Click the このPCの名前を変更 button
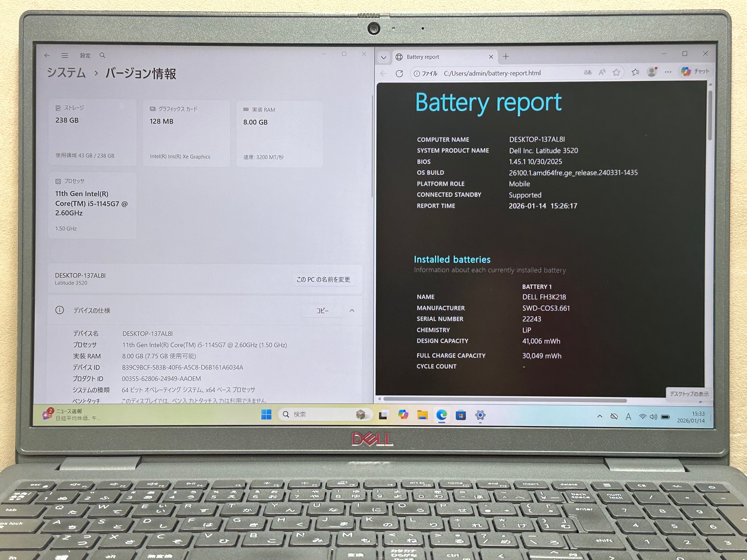 point(323,279)
